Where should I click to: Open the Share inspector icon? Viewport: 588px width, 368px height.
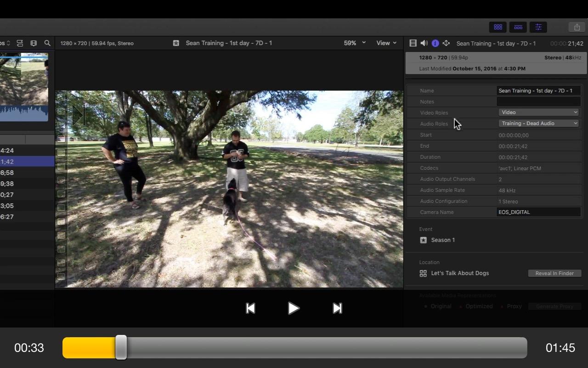pos(446,43)
